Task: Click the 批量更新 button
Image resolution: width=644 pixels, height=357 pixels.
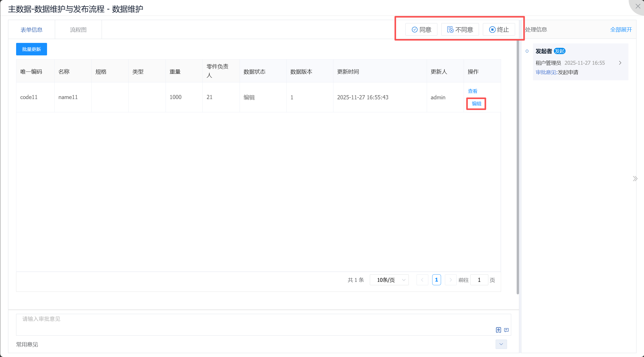Action: click(x=31, y=49)
